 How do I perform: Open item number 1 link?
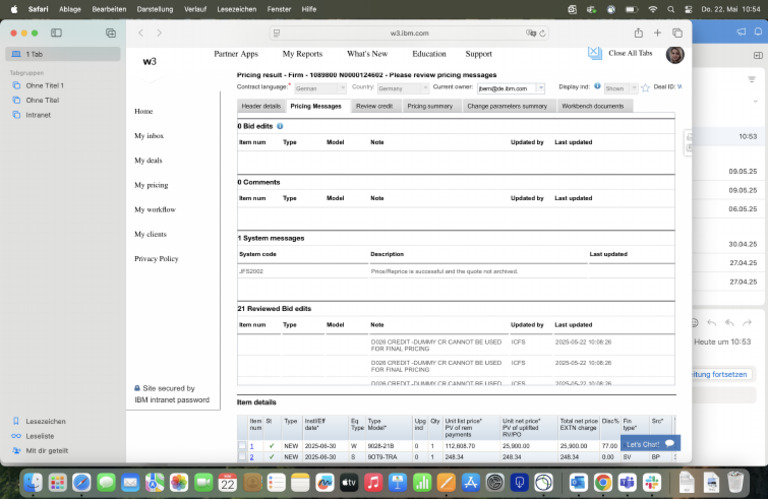pos(252,446)
